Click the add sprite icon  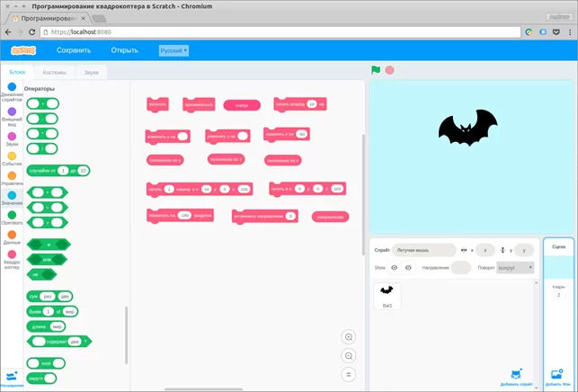click(515, 374)
